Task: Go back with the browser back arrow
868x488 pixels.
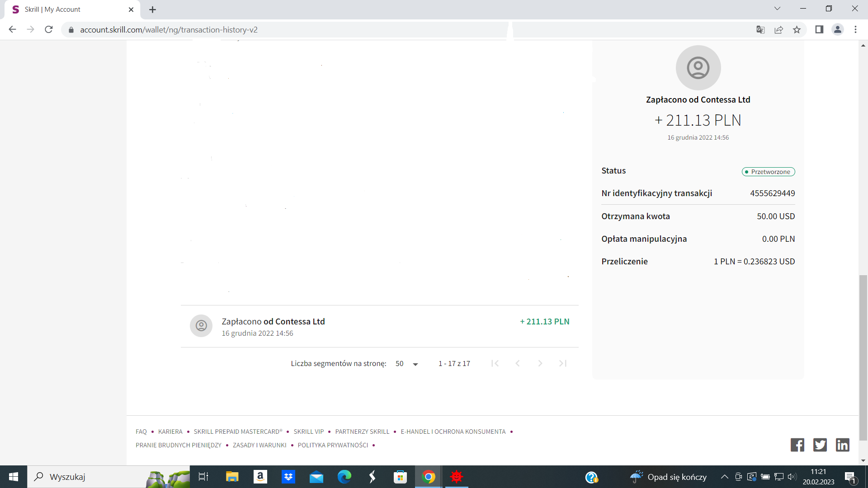Action: 12,29
